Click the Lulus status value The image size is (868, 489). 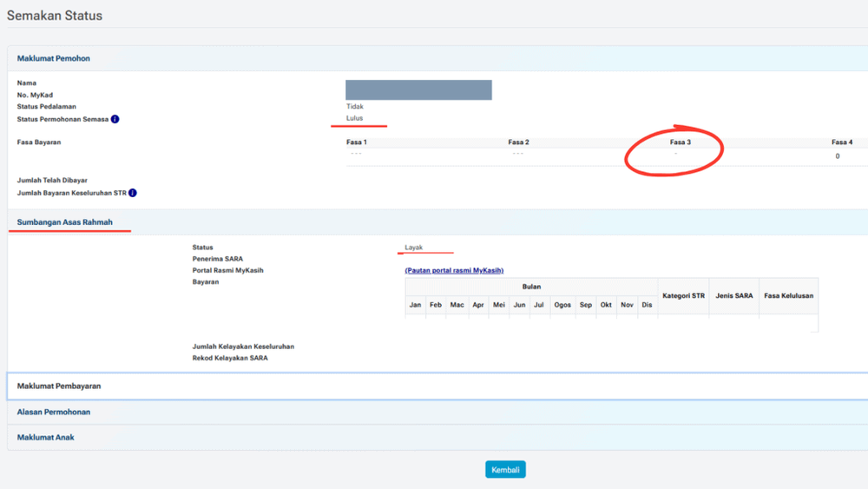tap(355, 118)
